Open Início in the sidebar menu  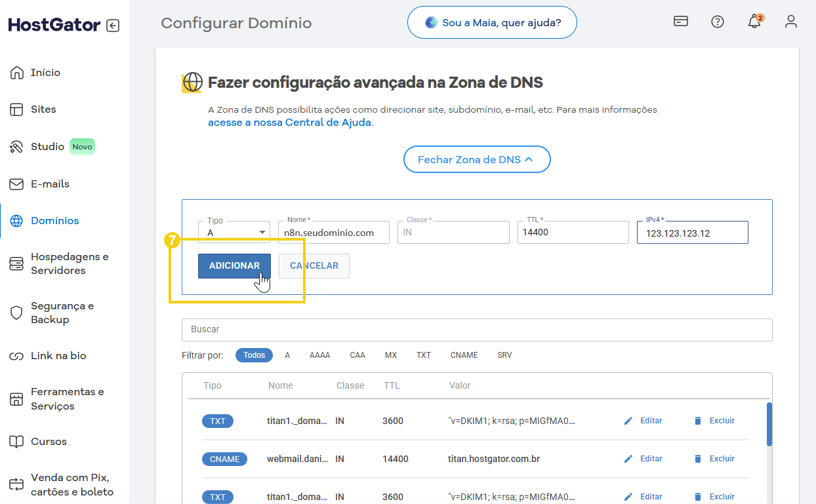(x=45, y=73)
